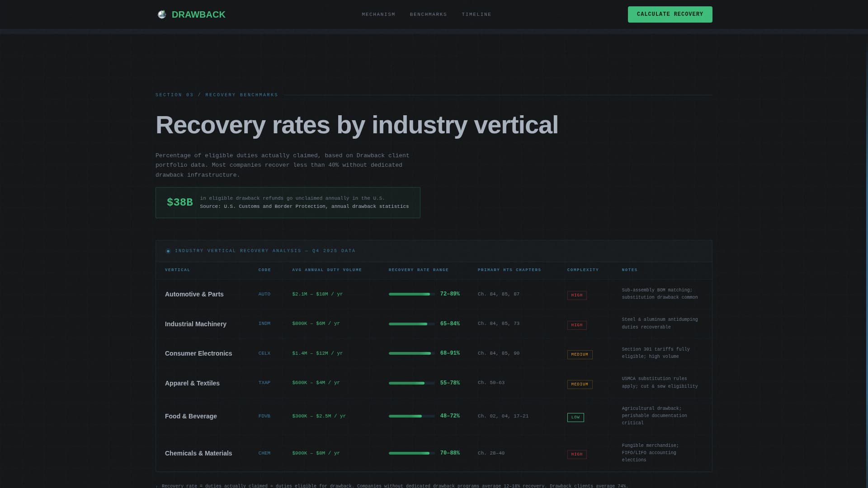Click the Ch. 84, 85, 90 cell
Viewport: 868px width, 488px height.
pyautogui.click(x=499, y=353)
